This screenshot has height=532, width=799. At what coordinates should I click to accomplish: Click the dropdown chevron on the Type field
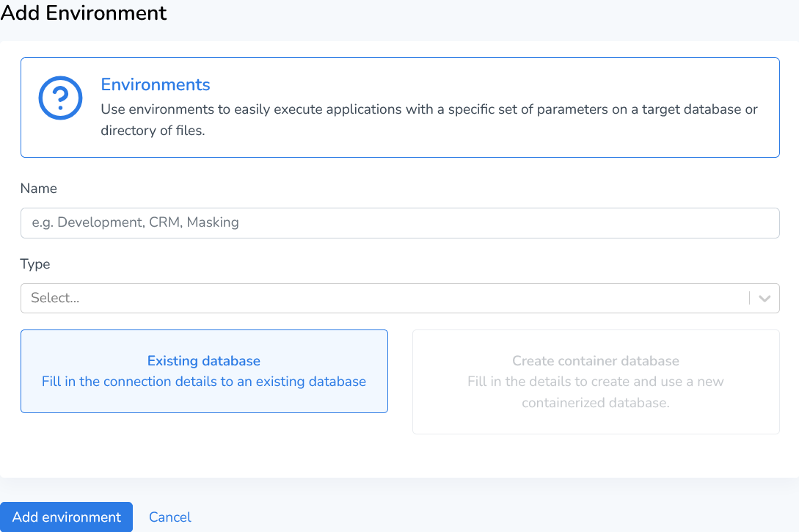[x=764, y=298]
